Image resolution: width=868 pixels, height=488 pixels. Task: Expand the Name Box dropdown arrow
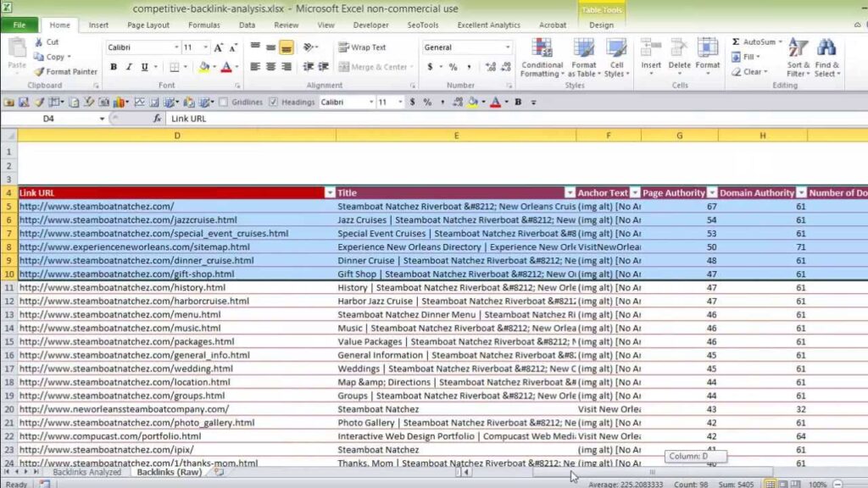click(x=102, y=119)
